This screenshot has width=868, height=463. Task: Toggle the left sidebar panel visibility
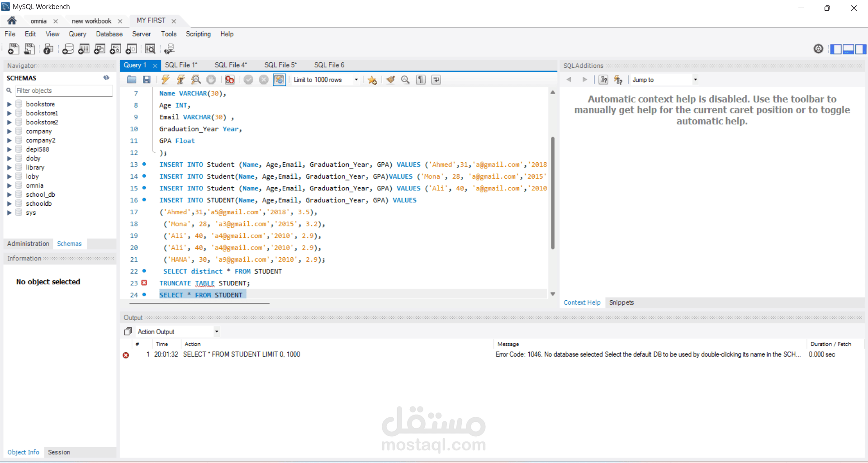coord(836,49)
